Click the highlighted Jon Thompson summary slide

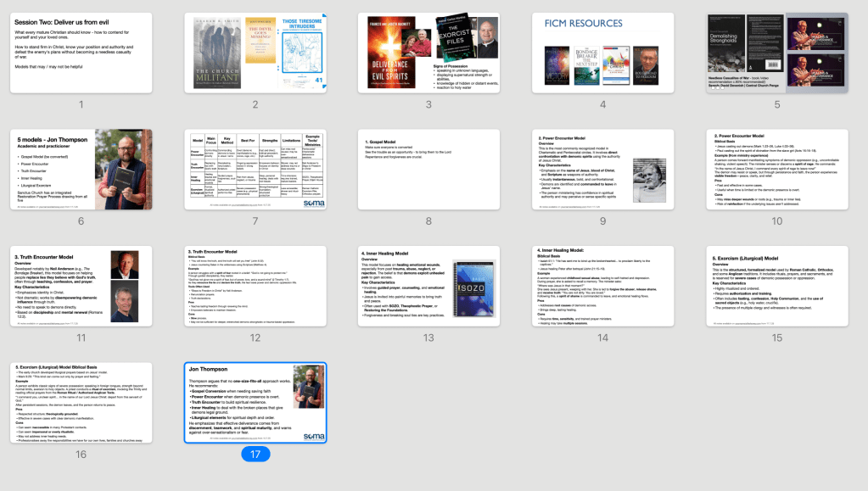pos(255,402)
